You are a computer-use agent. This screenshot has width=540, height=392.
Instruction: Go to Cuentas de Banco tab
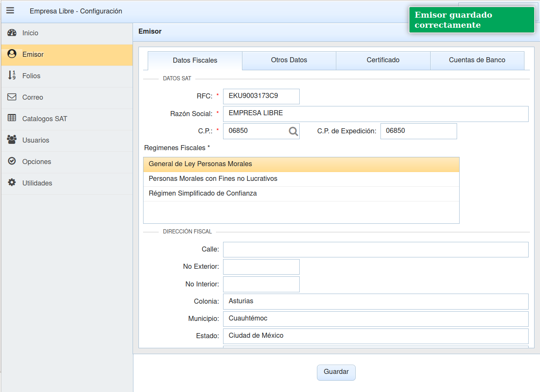pos(477,60)
